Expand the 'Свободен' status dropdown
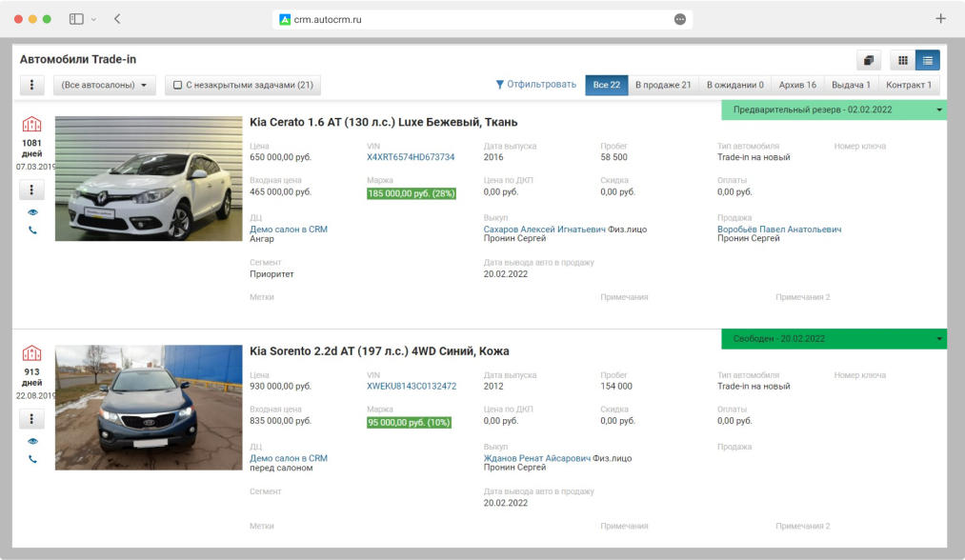Image resolution: width=965 pixels, height=560 pixels. pyautogui.click(x=939, y=339)
